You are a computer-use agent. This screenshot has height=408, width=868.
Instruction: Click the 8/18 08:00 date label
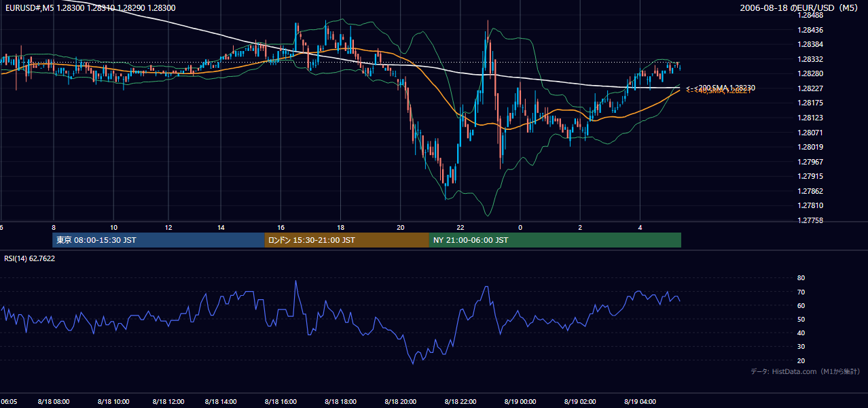pyautogui.click(x=53, y=402)
